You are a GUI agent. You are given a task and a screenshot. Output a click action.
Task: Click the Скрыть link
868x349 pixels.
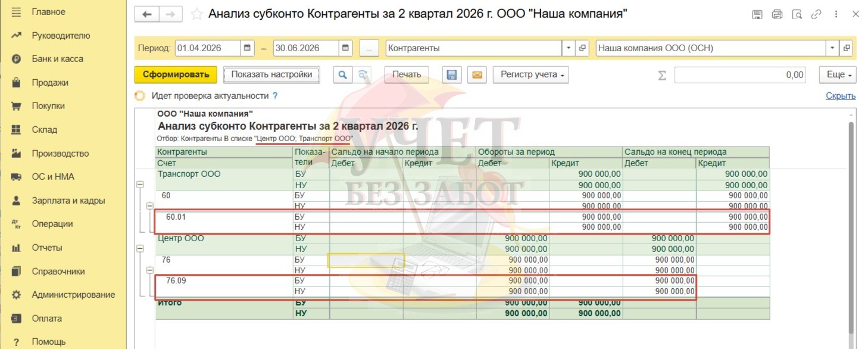pyautogui.click(x=841, y=96)
